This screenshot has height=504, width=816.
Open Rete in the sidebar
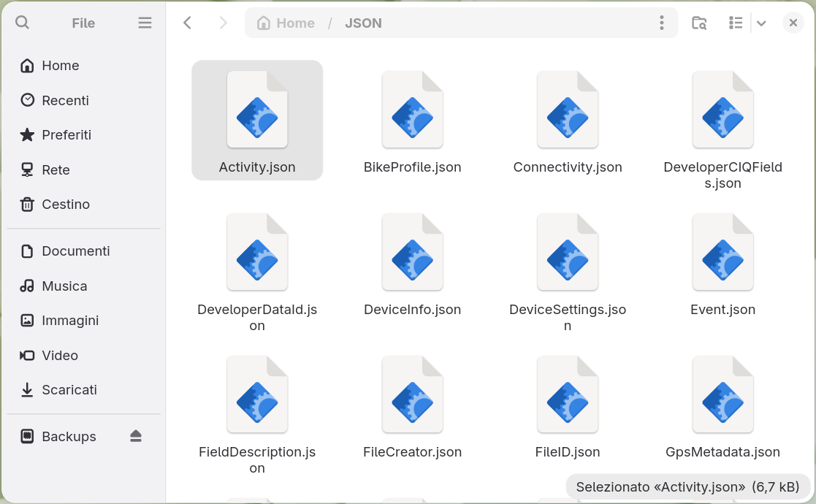coord(84,169)
